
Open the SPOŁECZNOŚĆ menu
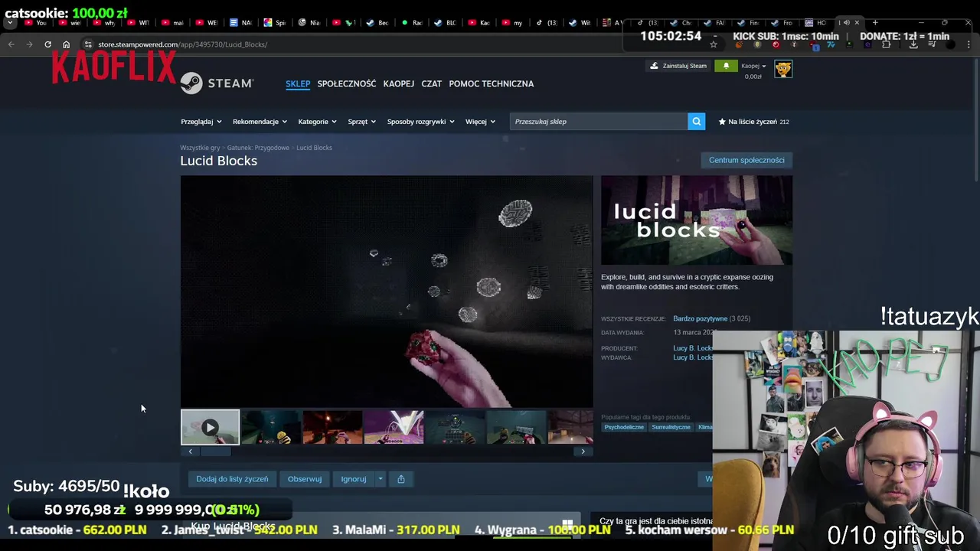[347, 83]
